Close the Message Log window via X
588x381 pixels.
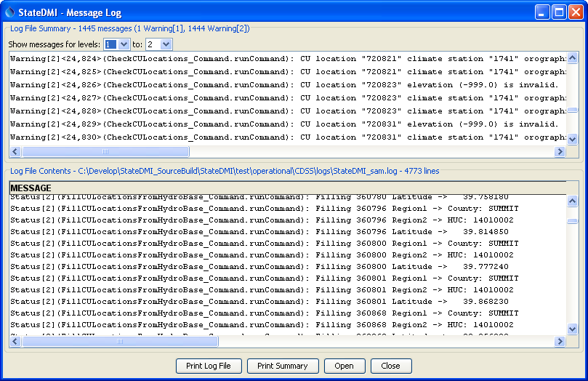pyautogui.click(x=576, y=12)
